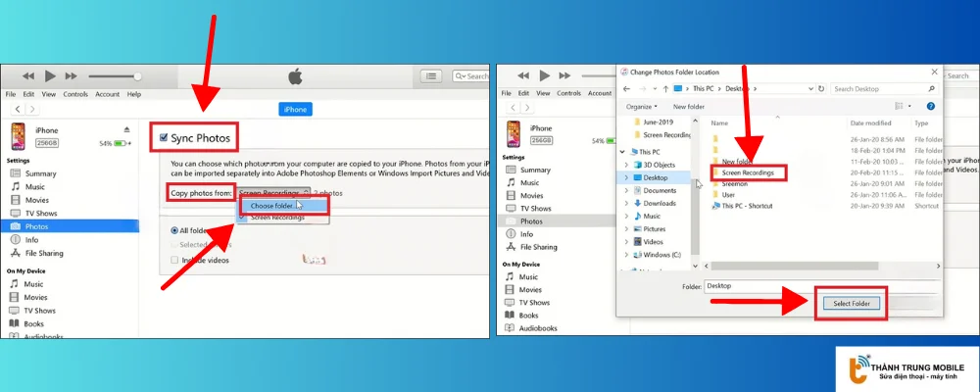Open the Copy photos from dropdown
This screenshot has width=980, height=392.
[274, 193]
